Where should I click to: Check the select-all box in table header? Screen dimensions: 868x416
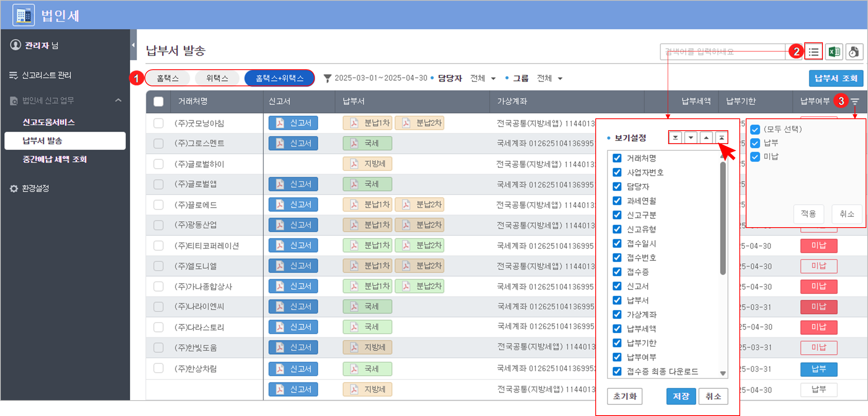158,102
